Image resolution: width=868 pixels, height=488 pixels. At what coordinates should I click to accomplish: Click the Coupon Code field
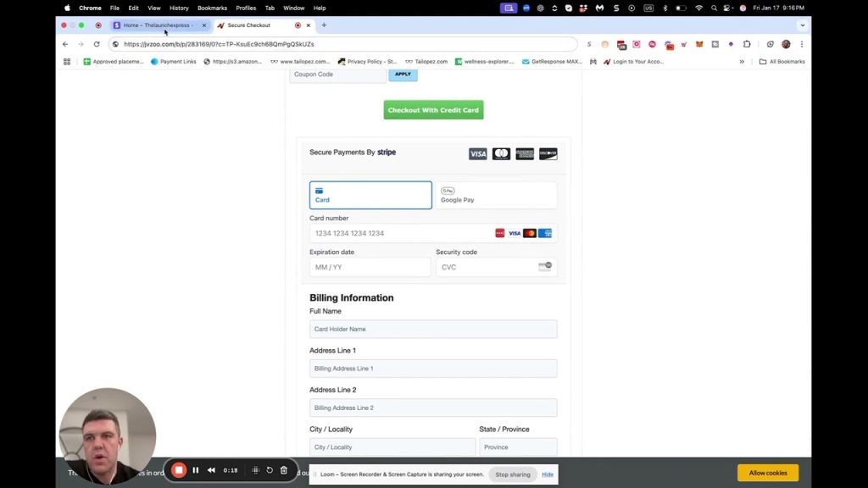point(337,75)
